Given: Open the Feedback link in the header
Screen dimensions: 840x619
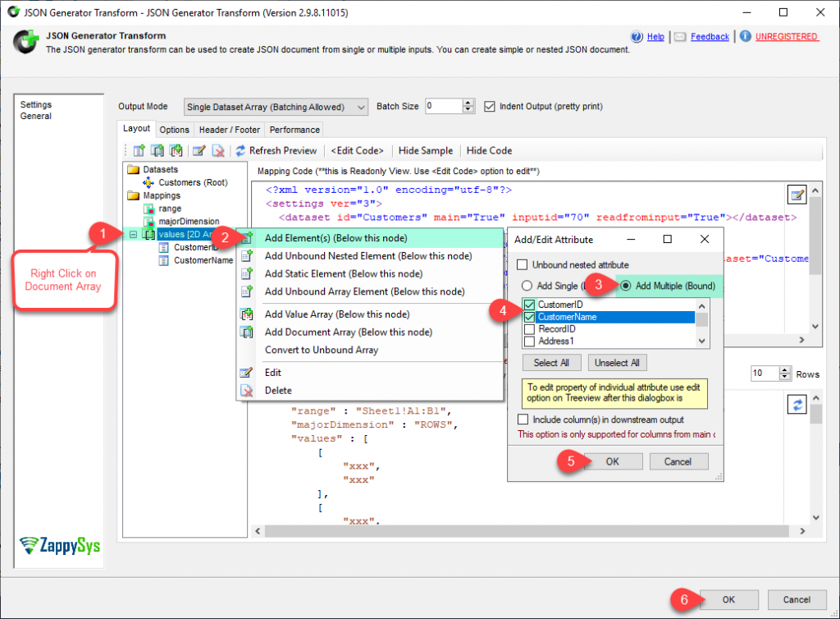Looking at the screenshot, I should click(709, 36).
